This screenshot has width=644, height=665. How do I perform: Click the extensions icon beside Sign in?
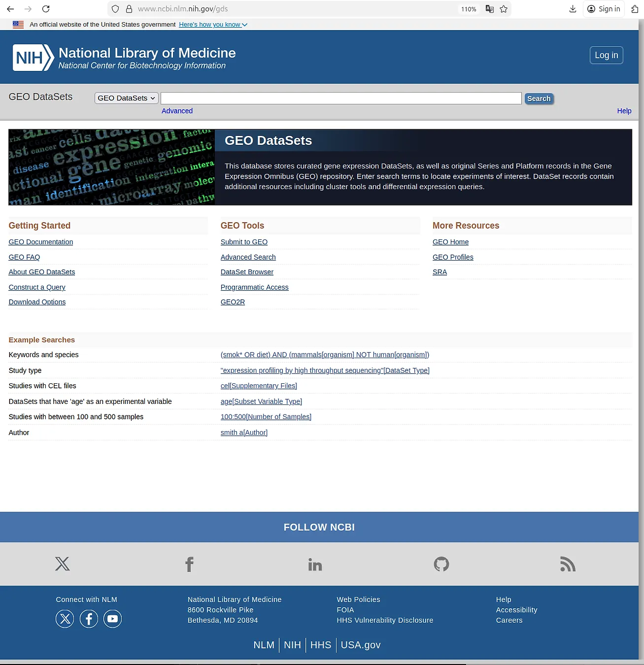pyautogui.click(x=635, y=9)
